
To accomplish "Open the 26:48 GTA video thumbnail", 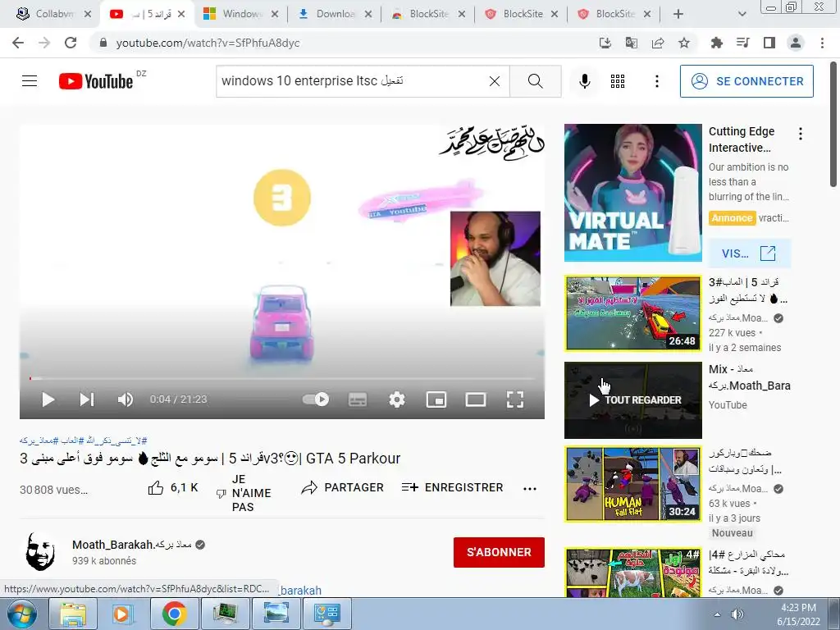I will tap(632, 313).
